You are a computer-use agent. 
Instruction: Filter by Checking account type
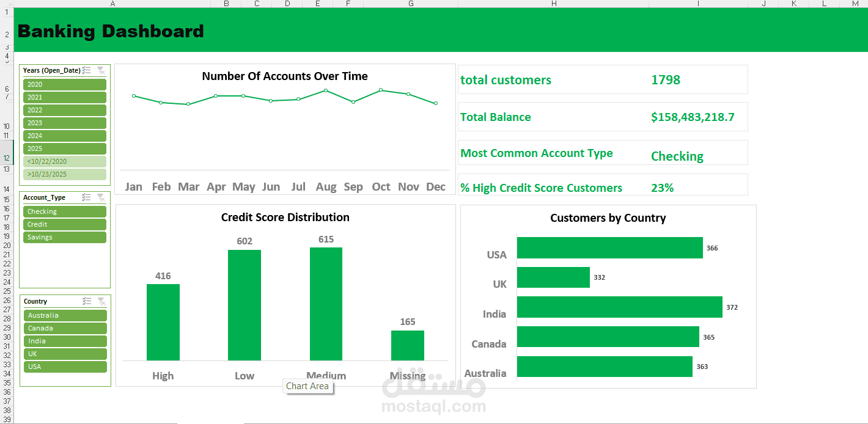tap(65, 211)
